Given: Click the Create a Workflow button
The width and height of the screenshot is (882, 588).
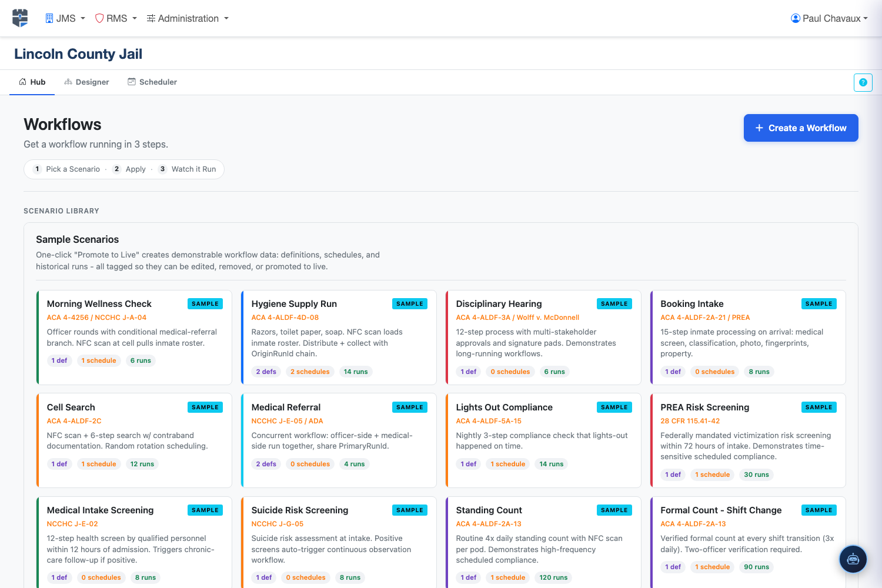Looking at the screenshot, I should (801, 128).
